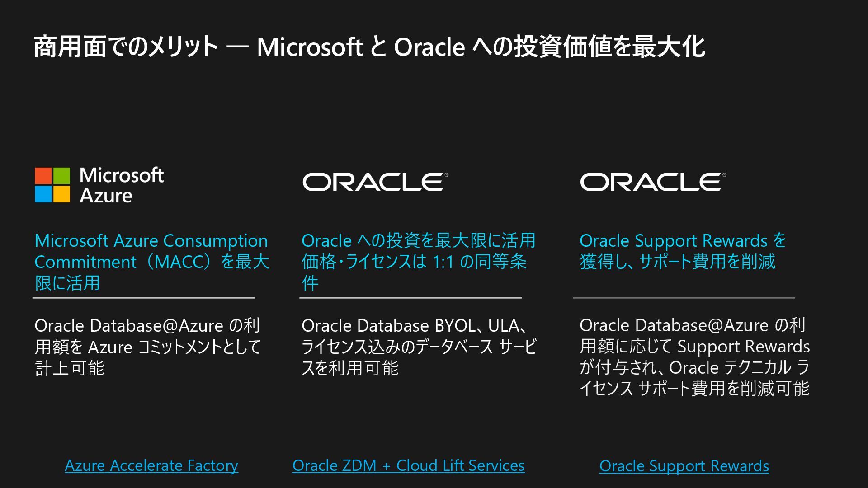Click the divider line under the MACC heading
The width and height of the screenshot is (868, 488).
pos(144,298)
